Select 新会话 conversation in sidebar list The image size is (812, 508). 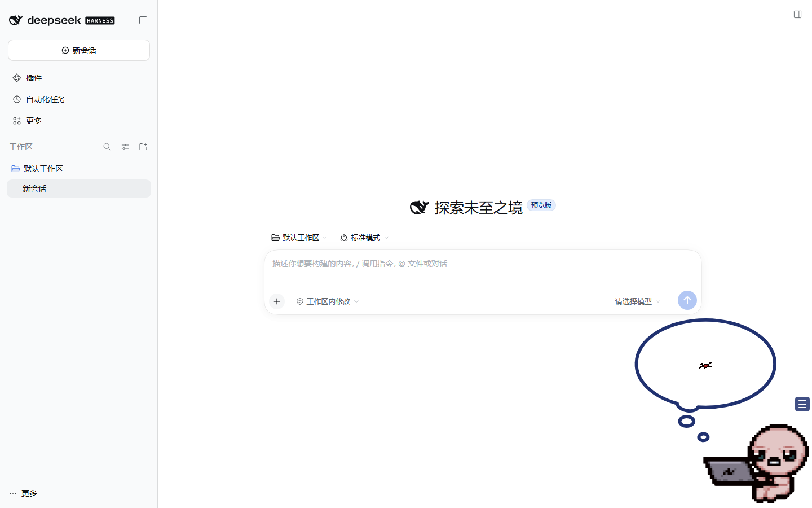79,189
